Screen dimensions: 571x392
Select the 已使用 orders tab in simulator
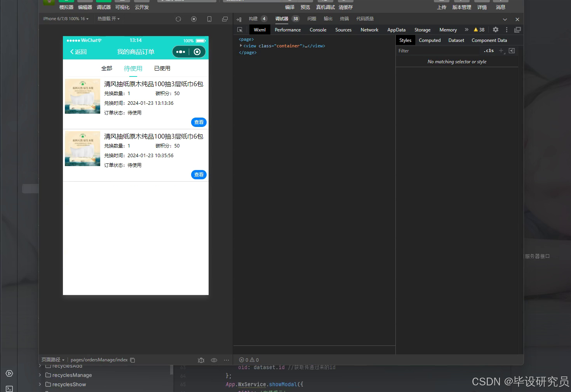(162, 68)
